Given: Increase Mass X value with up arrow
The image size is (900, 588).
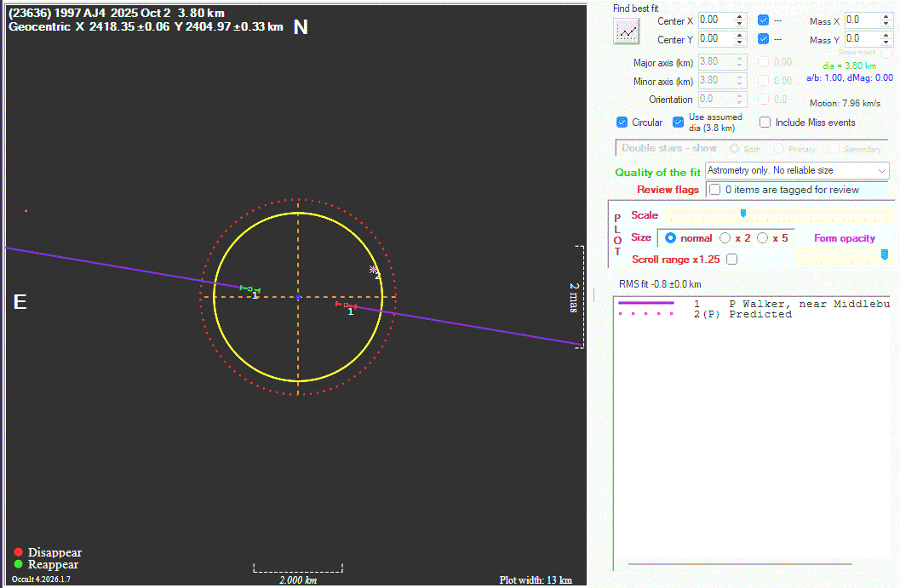Looking at the screenshot, I should click(886, 16).
